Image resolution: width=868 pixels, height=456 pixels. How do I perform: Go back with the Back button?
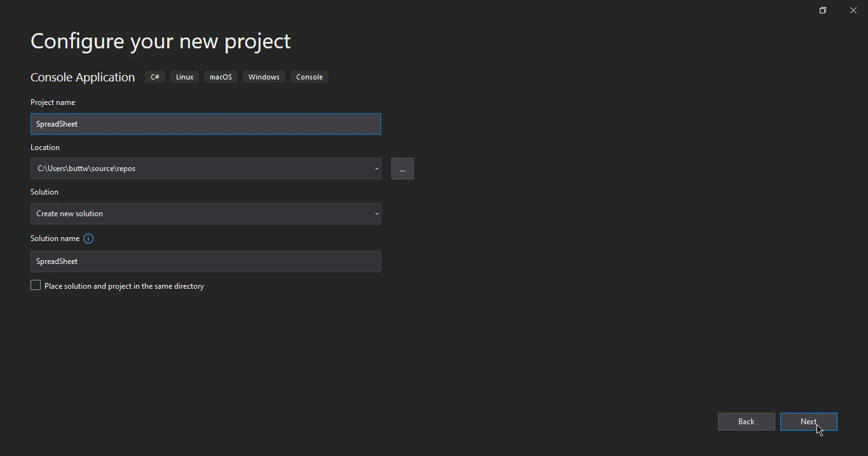click(746, 422)
